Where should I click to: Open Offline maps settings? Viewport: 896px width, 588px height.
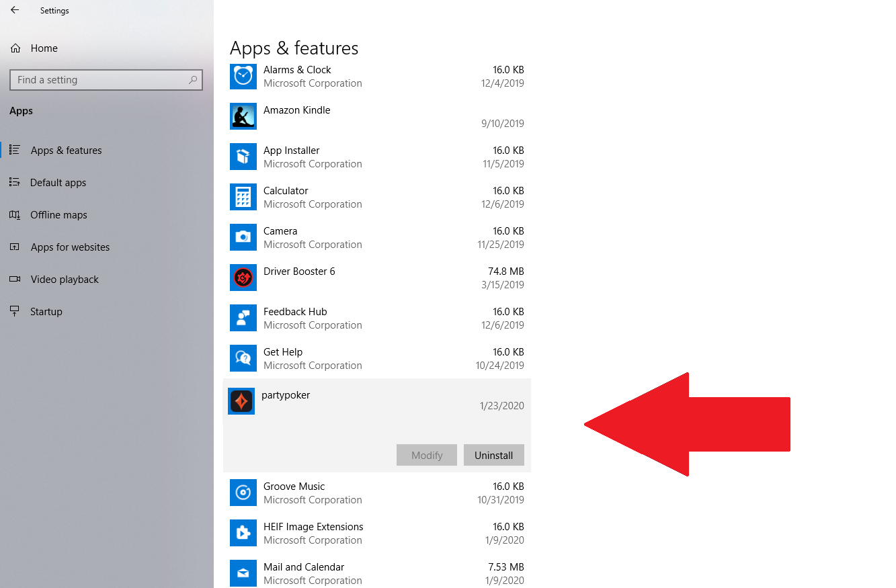[58, 215]
